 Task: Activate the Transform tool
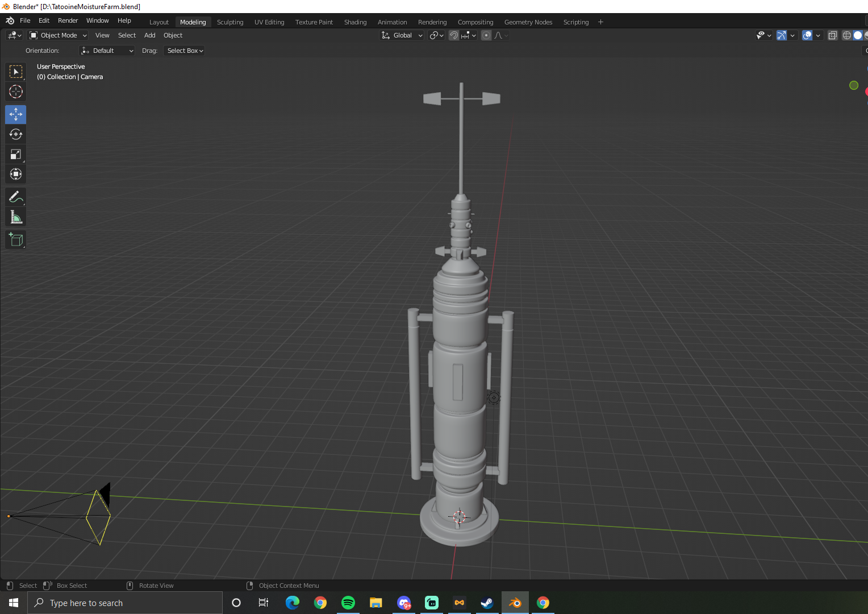pyautogui.click(x=16, y=174)
